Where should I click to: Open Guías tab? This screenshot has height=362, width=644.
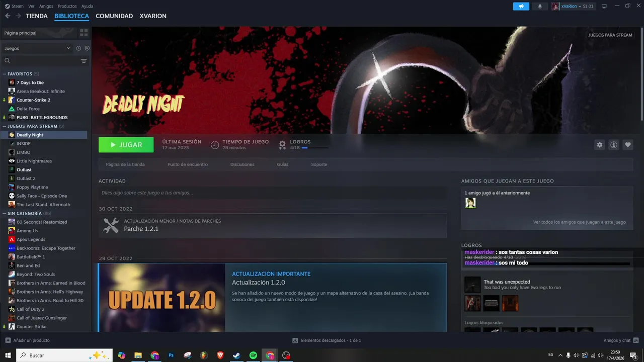(x=283, y=164)
